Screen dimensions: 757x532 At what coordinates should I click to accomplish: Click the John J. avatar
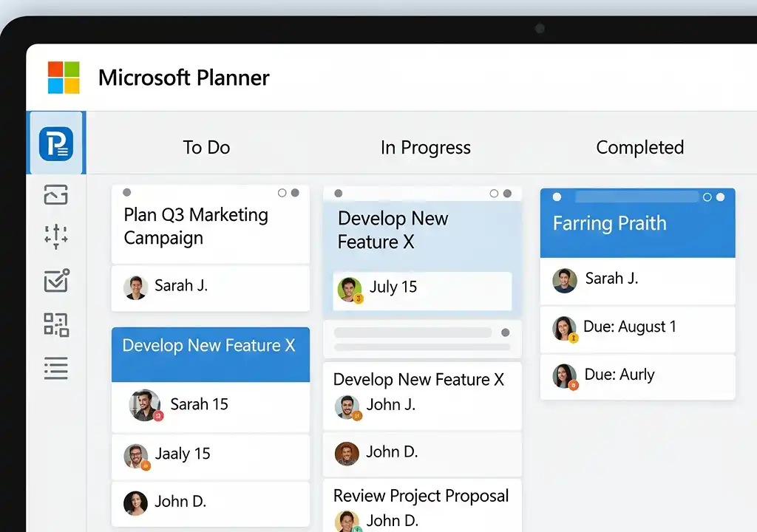347,407
